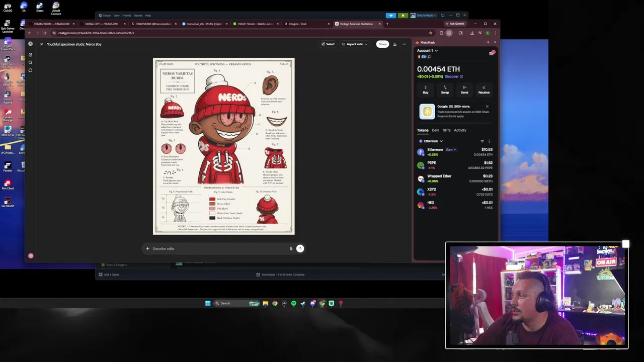Switch to the NFTs tab

click(446, 130)
